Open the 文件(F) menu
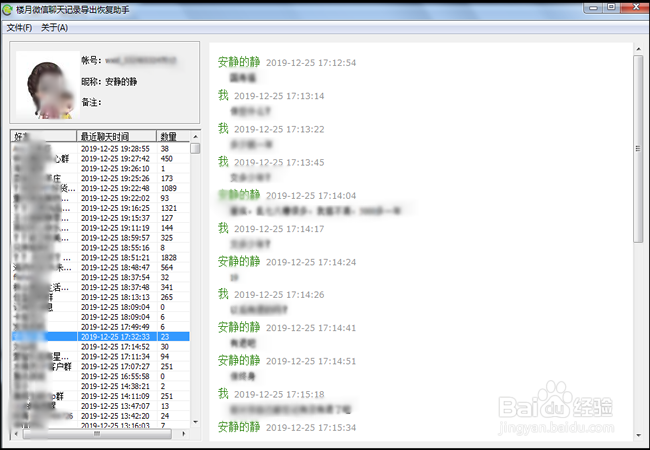Image resolution: width=650 pixels, height=450 pixels. (x=19, y=28)
